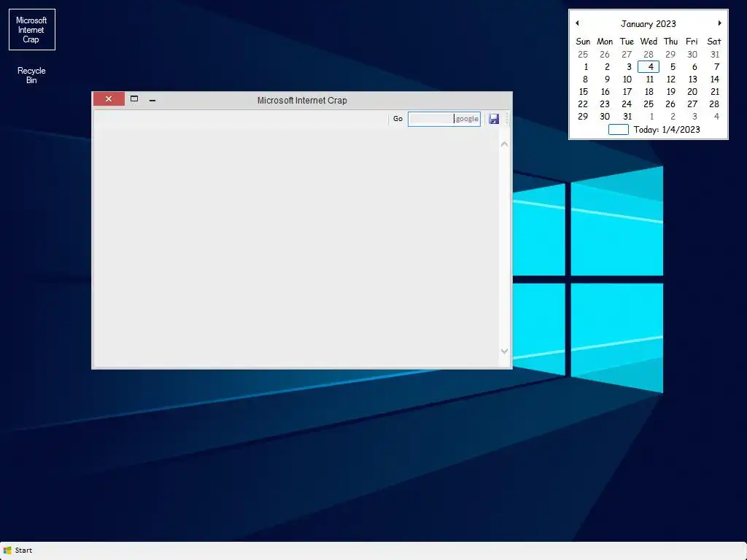Click the January 2023 calendar title
Image resolution: width=747 pixels, height=560 pixels.
[648, 24]
